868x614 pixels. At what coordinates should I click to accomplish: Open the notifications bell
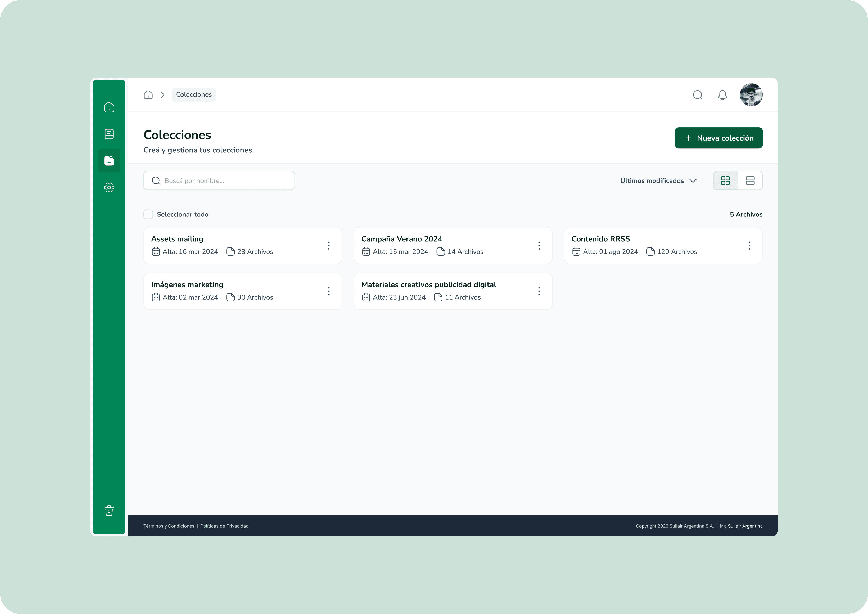click(x=722, y=95)
